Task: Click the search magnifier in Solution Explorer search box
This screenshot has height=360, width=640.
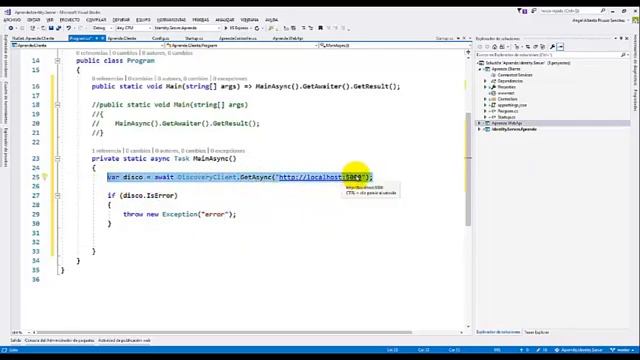Action: click(x=623, y=55)
